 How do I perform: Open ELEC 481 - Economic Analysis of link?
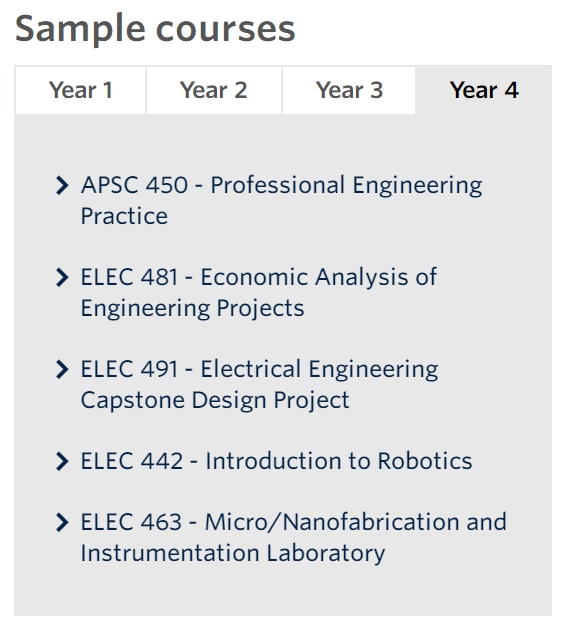(x=259, y=277)
